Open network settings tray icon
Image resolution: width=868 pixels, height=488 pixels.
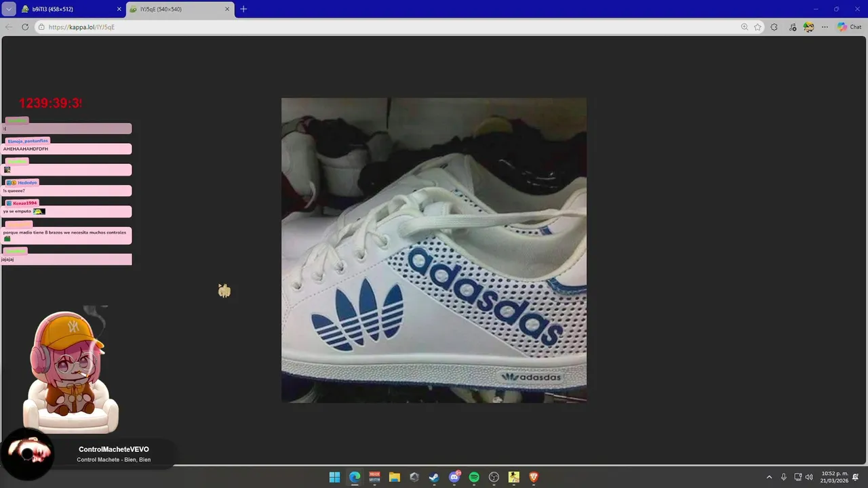tap(798, 477)
